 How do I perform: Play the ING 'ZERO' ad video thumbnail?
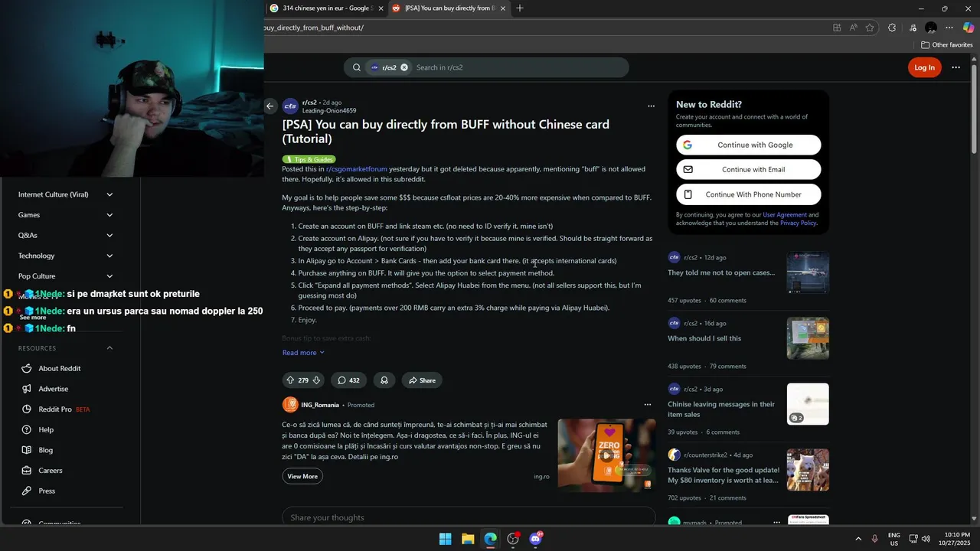click(606, 455)
